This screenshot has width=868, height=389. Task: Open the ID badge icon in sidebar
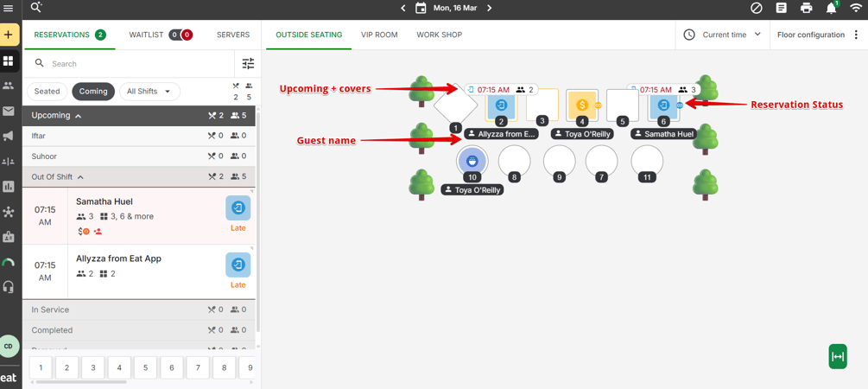click(x=9, y=237)
